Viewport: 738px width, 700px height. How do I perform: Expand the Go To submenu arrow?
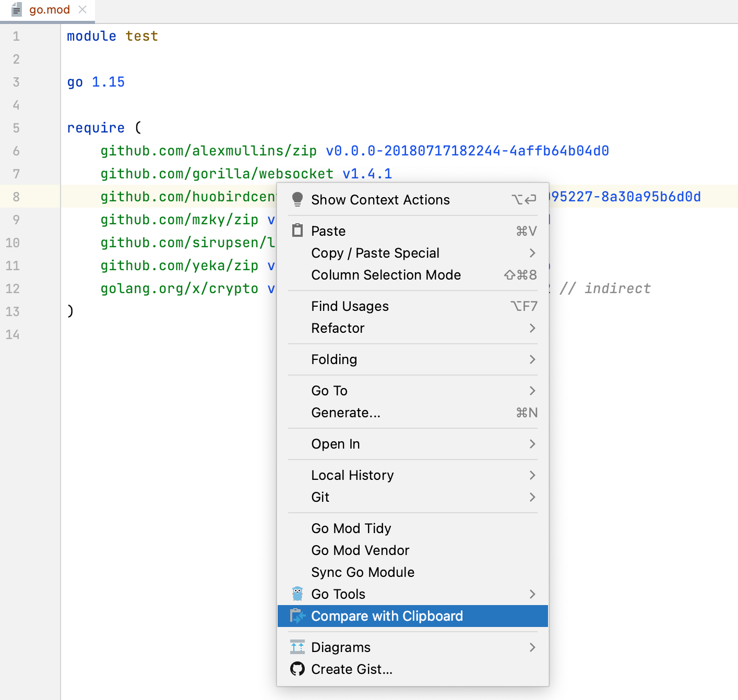pyautogui.click(x=532, y=391)
